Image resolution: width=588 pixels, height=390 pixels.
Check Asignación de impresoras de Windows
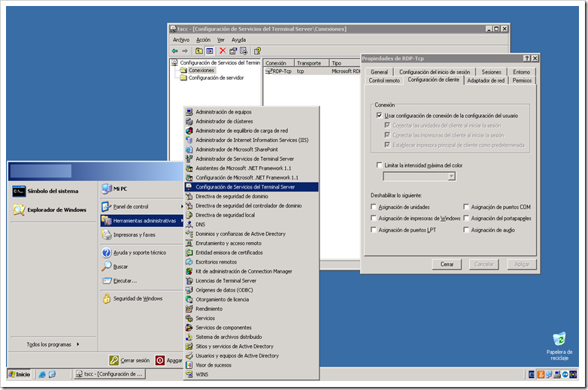pyautogui.click(x=374, y=218)
